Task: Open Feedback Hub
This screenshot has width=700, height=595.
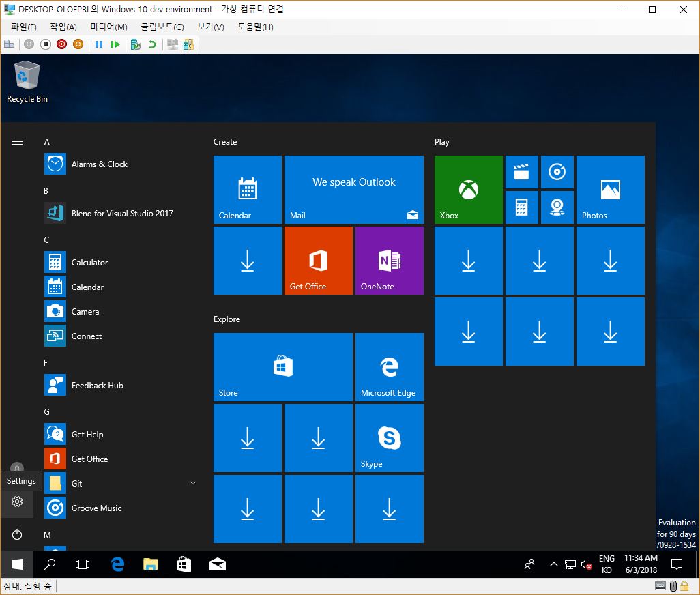Action: 121,386
